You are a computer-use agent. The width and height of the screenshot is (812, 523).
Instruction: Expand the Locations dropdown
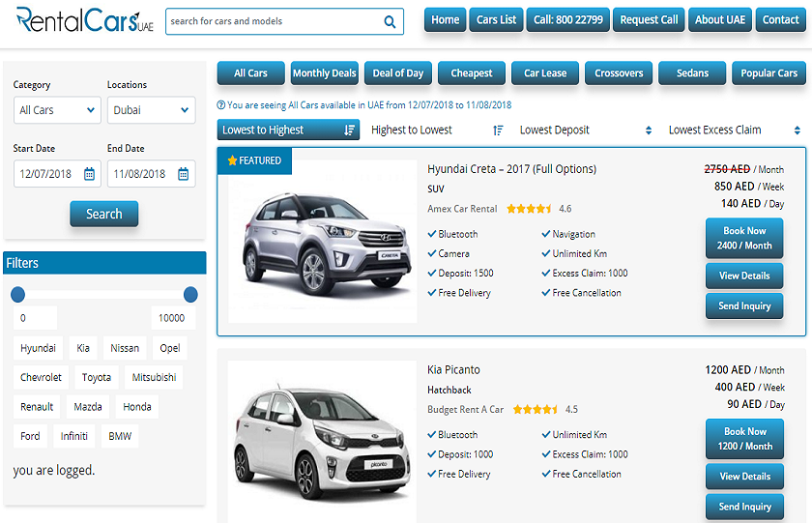point(152,110)
